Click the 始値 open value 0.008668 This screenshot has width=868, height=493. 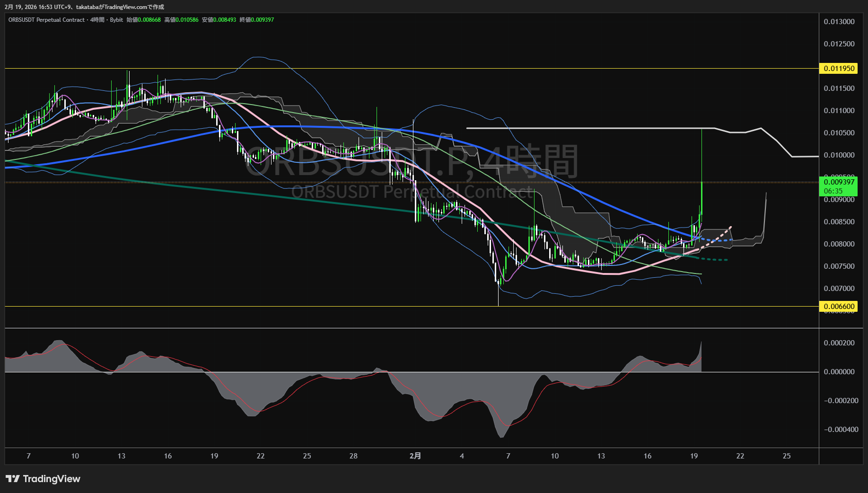point(149,20)
